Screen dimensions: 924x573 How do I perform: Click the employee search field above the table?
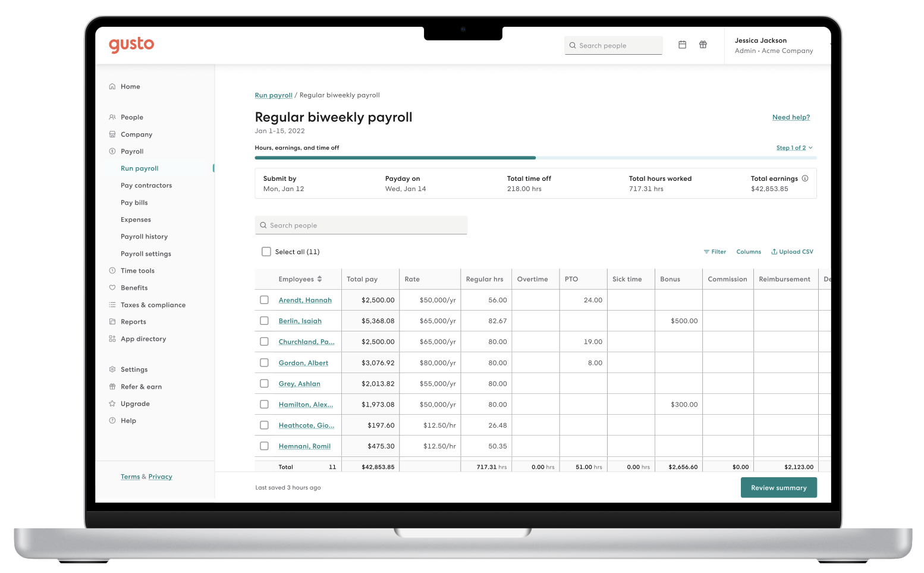361,225
